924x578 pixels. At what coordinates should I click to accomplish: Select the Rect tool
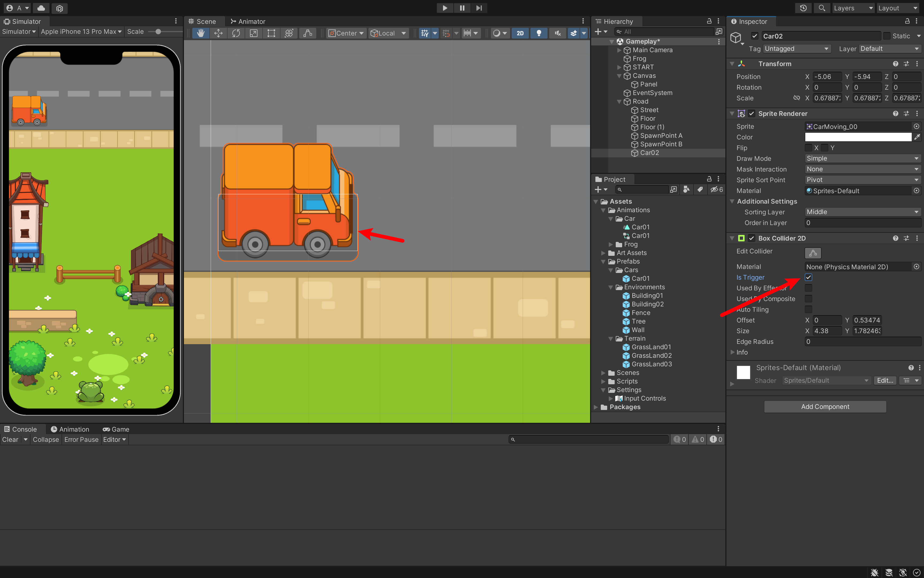[x=271, y=33]
